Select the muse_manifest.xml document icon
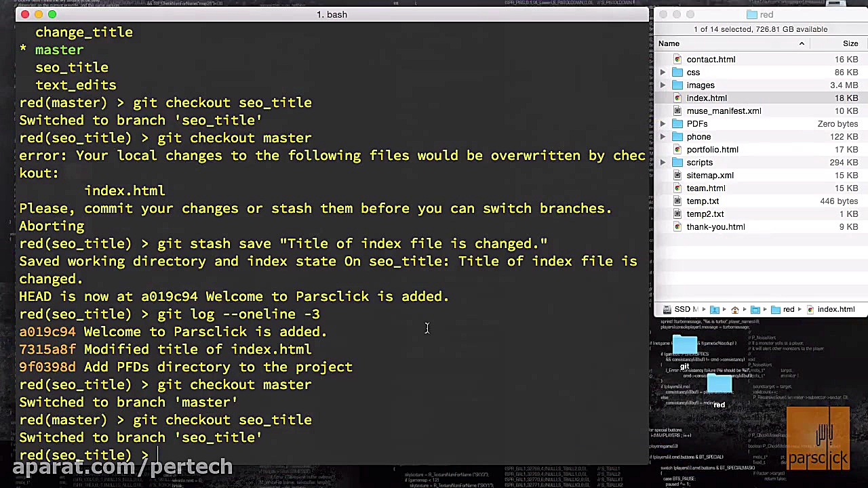 (x=677, y=111)
